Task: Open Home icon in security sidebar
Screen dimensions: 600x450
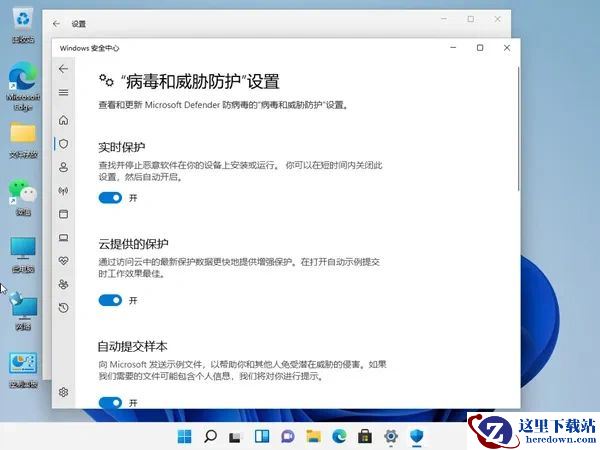Action: [64, 120]
